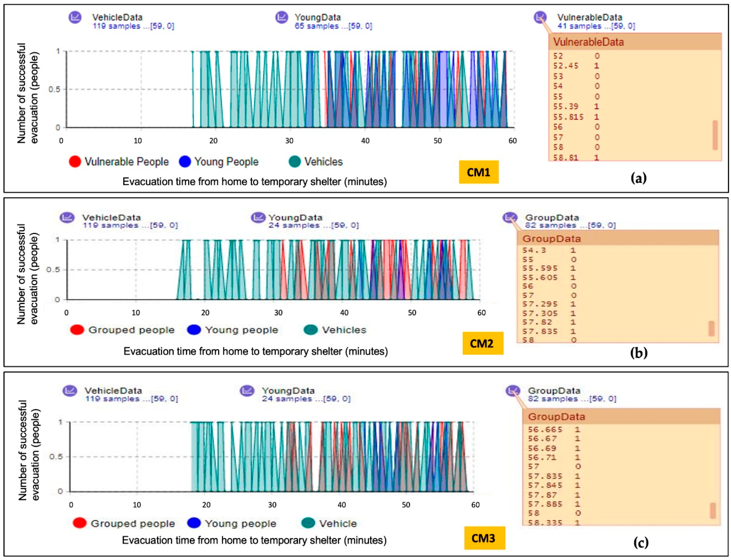
Task: Click VehicleData dataset icon in CM1 chart
Action: 75,17
